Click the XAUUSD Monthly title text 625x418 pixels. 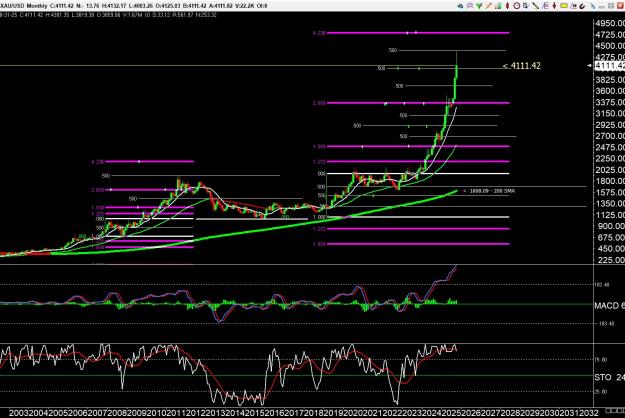tap(24, 6)
